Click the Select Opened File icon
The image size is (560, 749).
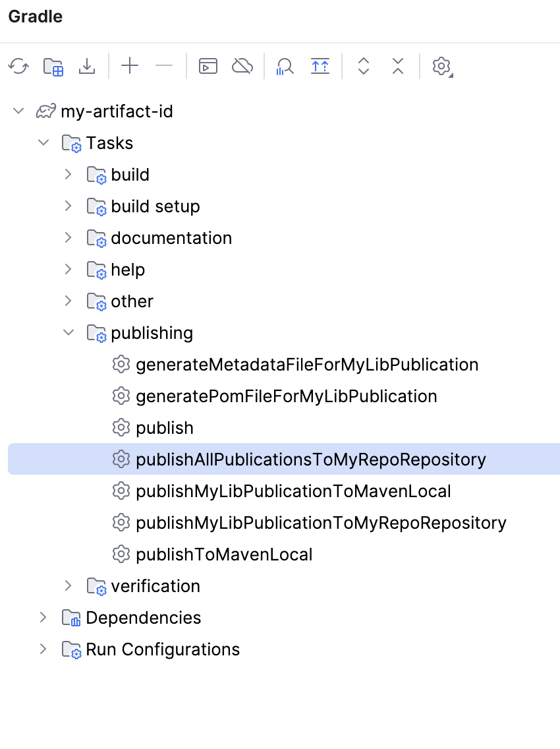click(320, 66)
